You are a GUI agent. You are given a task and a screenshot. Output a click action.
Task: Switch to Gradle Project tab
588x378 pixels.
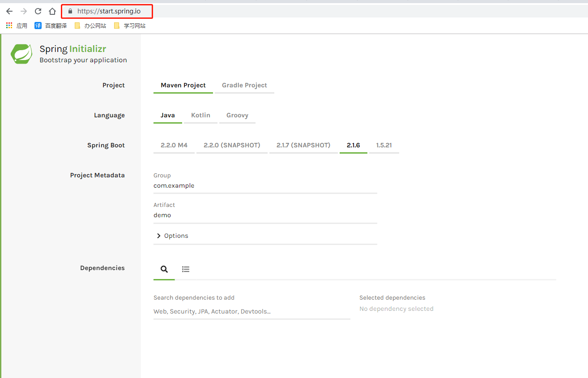click(244, 85)
